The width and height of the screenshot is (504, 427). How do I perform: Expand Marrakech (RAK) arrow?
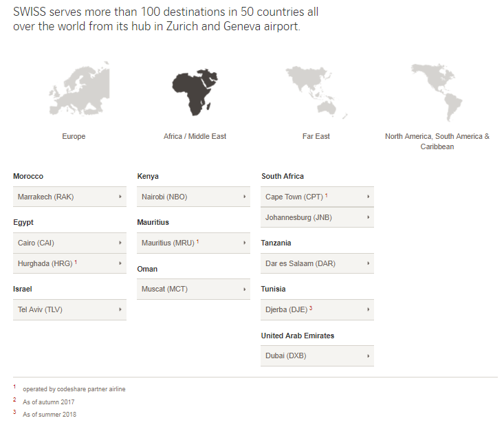pos(120,197)
